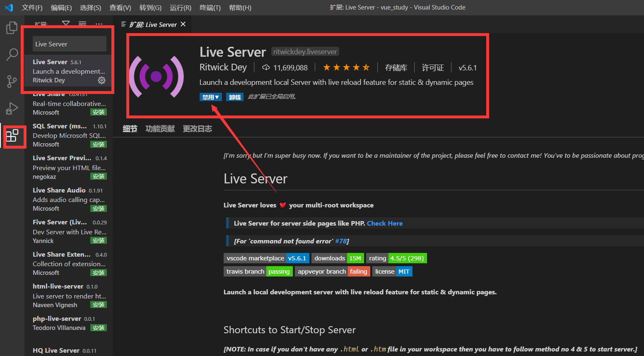This screenshot has height=356, width=644.
Task: Click the sort lines icon atop the Extensions panel
Action: 82,24
